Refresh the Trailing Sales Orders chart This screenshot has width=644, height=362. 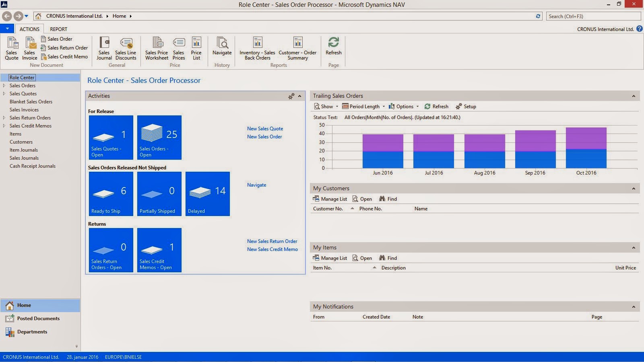(436, 107)
